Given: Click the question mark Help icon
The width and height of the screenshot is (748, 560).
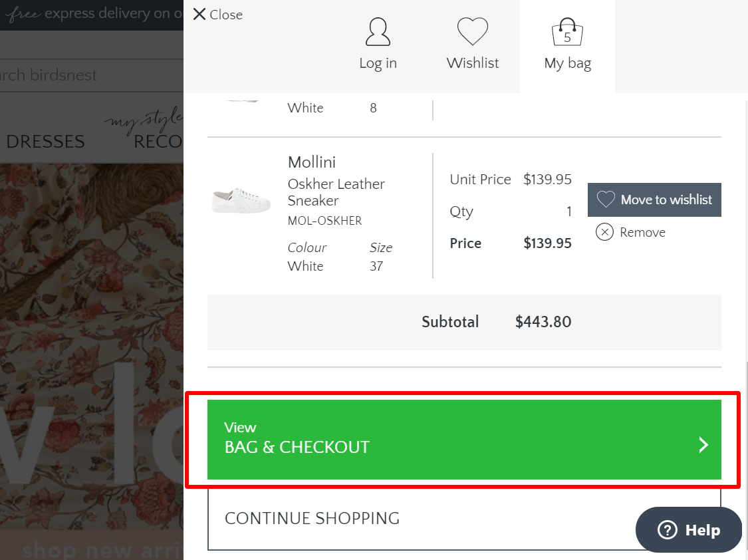Looking at the screenshot, I should [667, 529].
